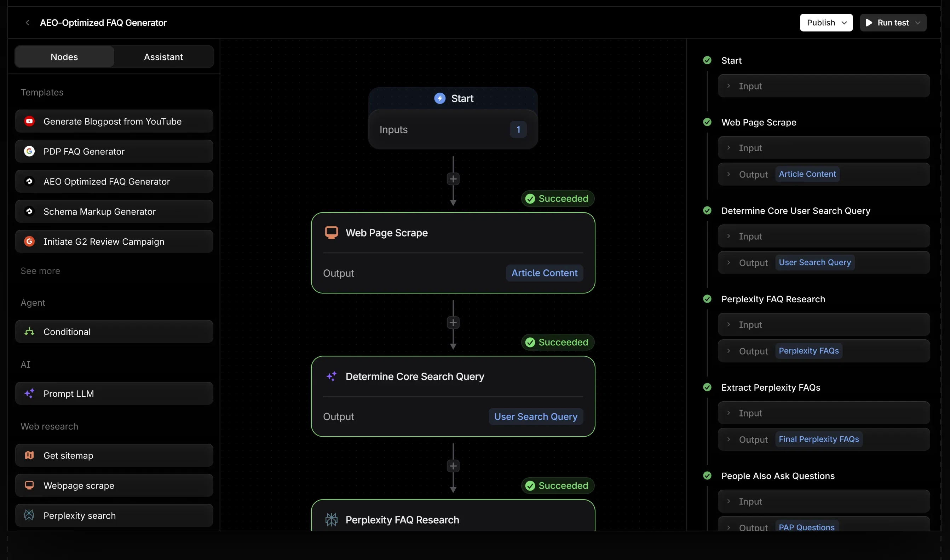
Task: Add the Get sitemap node
Action: [x=114, y=455]
